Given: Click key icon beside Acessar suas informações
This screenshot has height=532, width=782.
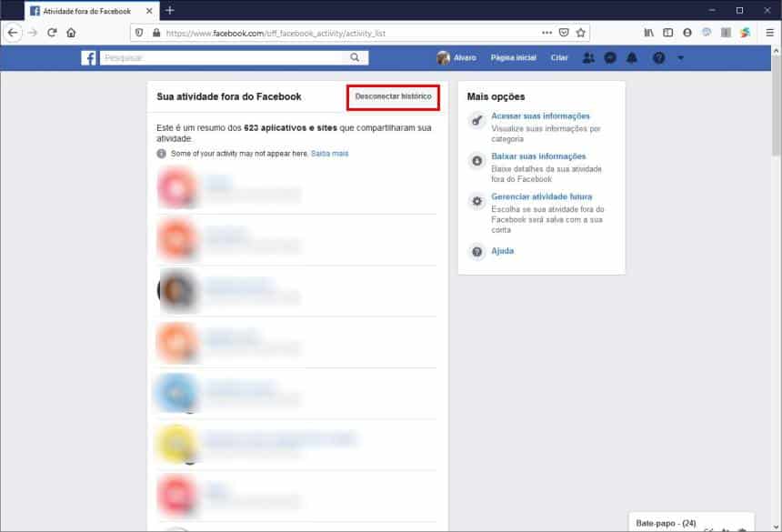Looking at the screenshot, I should coord(476,120).
